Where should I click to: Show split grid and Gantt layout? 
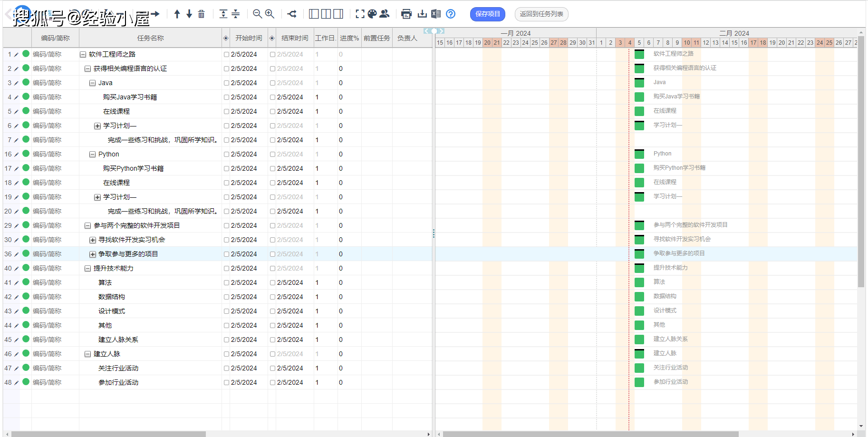(x=326, y=14)
